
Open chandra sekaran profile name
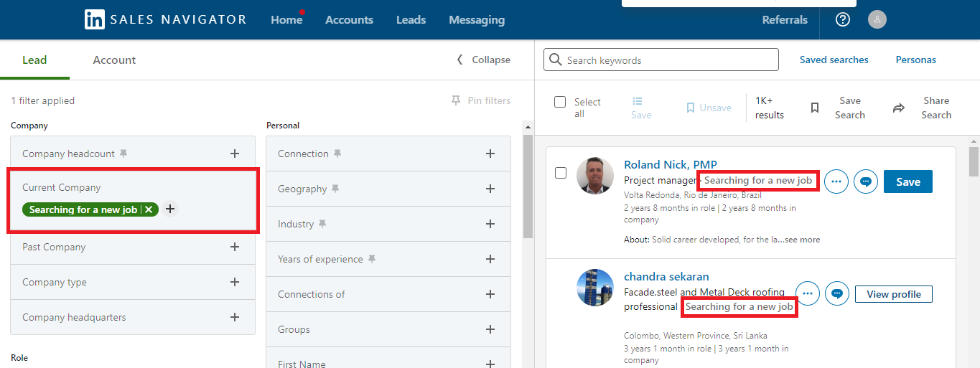pyautogui.click(x=666, y=276)
